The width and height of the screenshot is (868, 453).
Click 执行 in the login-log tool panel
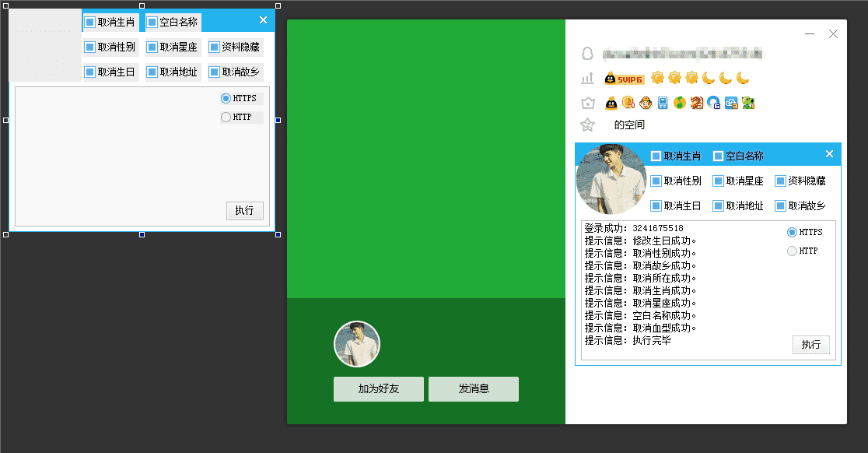click(x=811, y=345)
